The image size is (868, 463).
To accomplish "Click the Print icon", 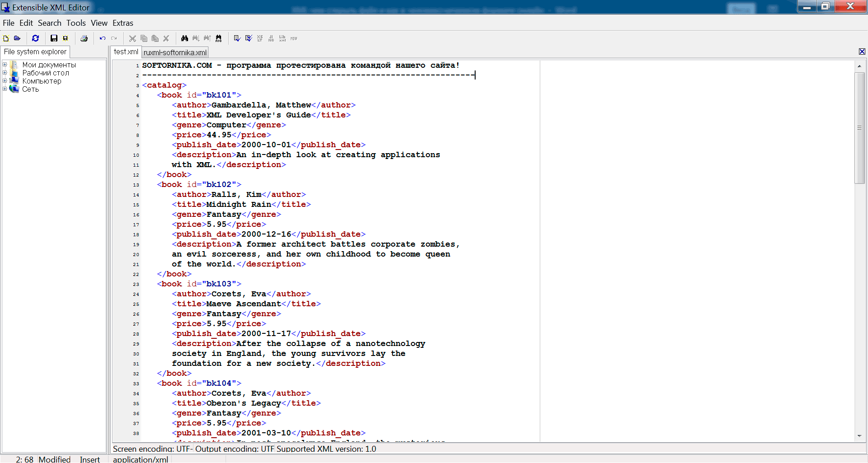I will pyautogui.click(x=84, y=38).
